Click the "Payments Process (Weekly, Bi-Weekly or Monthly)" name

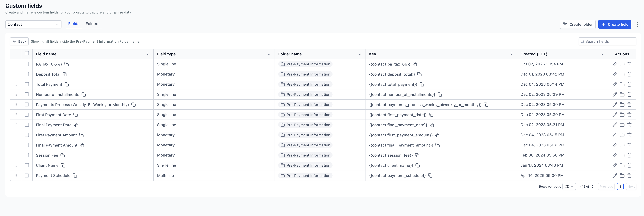(82, 105)
